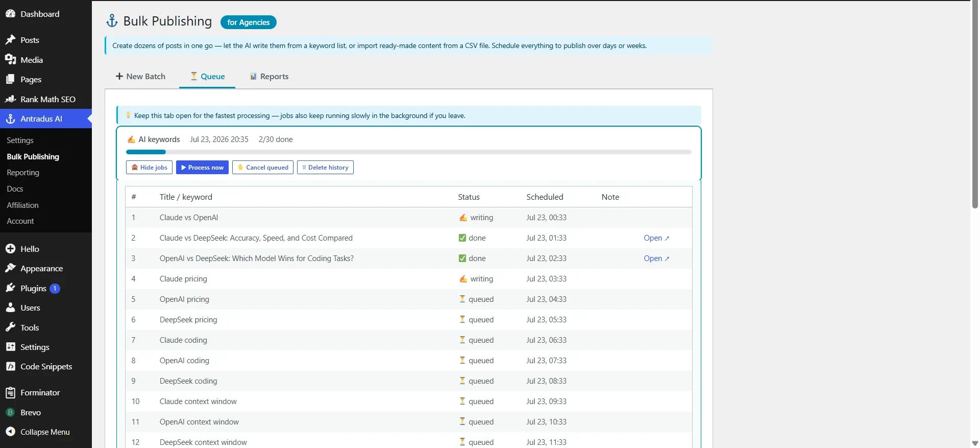
Task: Click the page vertical scrollbar thumb
Action: tap(975, 105)
